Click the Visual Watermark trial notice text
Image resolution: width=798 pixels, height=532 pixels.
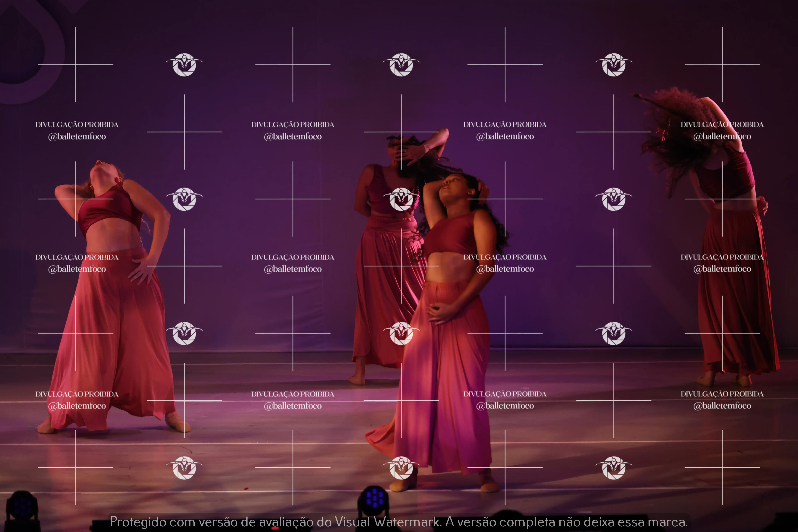point(399,522)
